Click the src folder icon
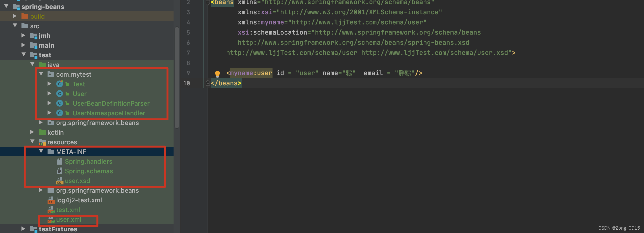This screenshot has height=233, width=644. [x=25, y=26]
